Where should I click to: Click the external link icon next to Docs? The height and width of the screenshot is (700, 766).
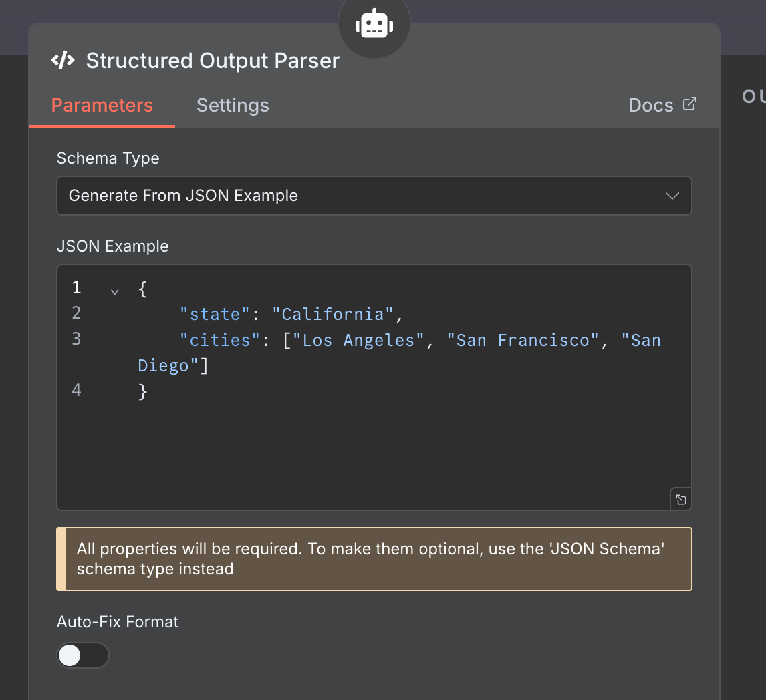[x=689, y=104]
